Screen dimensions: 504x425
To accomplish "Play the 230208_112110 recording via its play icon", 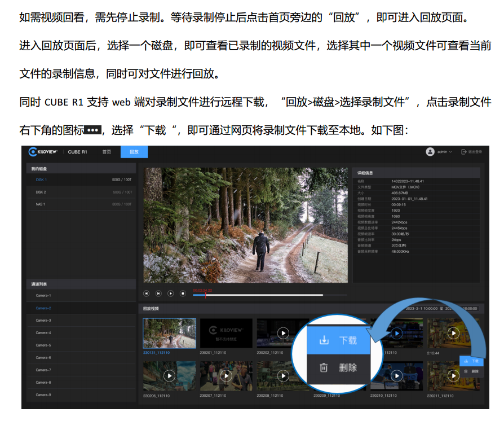I will [x=283, y=376].
